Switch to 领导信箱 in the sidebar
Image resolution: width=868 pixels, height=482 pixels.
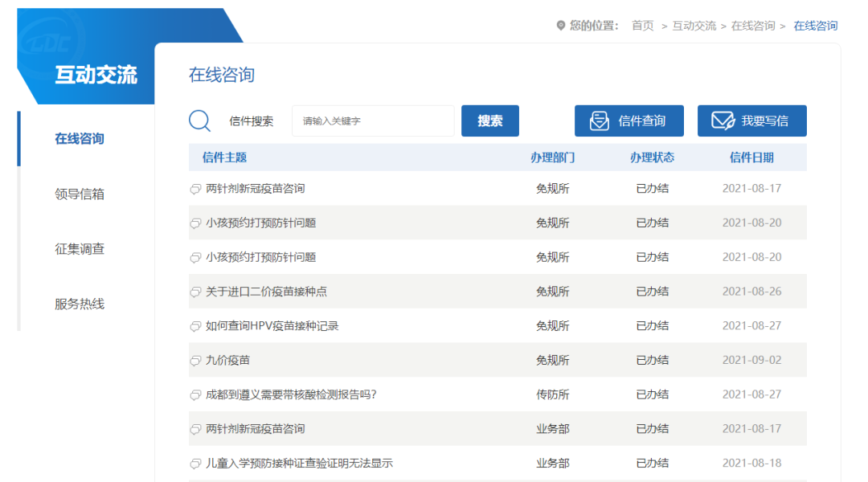(80, 194)
